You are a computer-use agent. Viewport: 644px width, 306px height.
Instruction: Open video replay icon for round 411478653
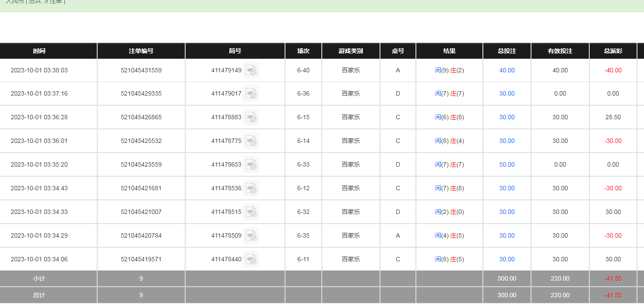point(251,165)
